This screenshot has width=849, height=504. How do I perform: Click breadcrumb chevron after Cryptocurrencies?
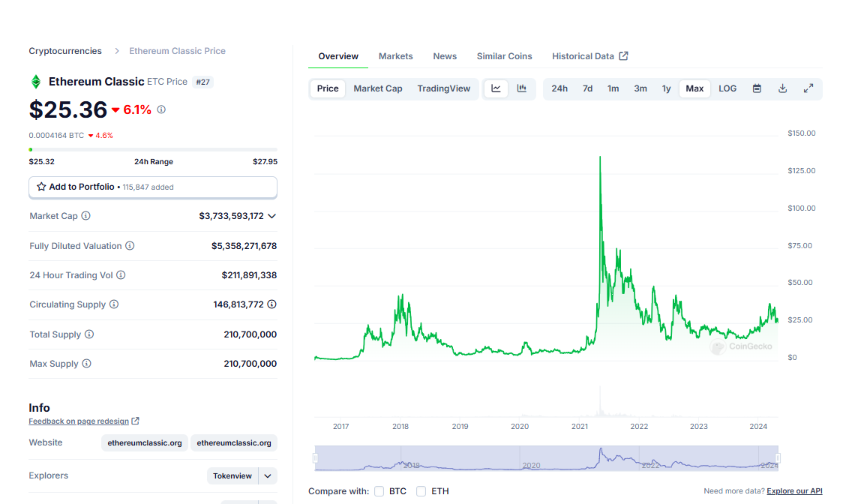(x=116, y=51)
